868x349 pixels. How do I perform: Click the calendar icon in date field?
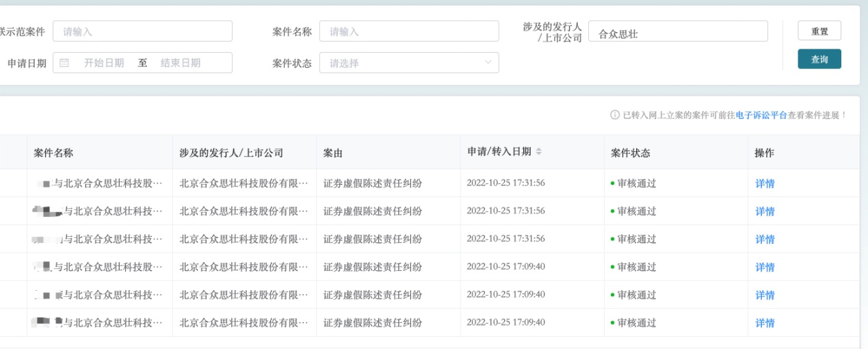[64, 63]
